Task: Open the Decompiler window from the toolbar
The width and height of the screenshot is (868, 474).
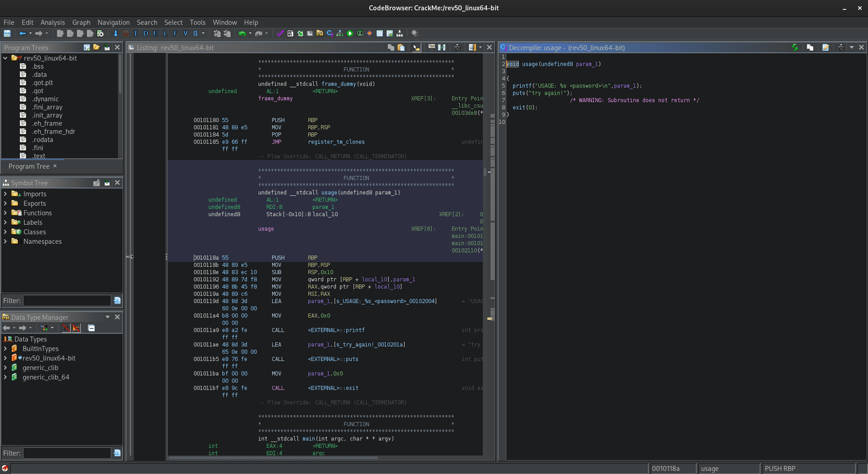Action: point(330,34)
